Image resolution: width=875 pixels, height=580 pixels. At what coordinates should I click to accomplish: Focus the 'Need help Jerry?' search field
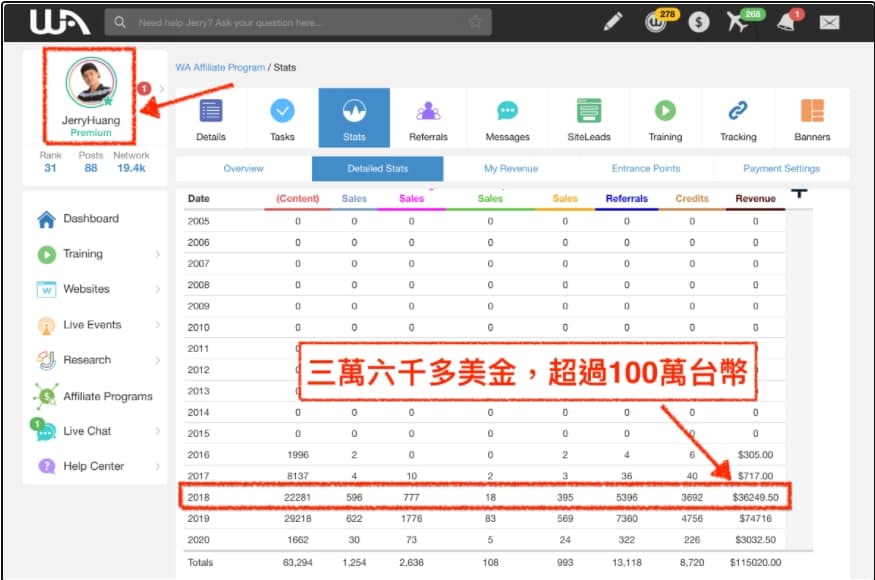pyautogui.click(x=298, y=22)
